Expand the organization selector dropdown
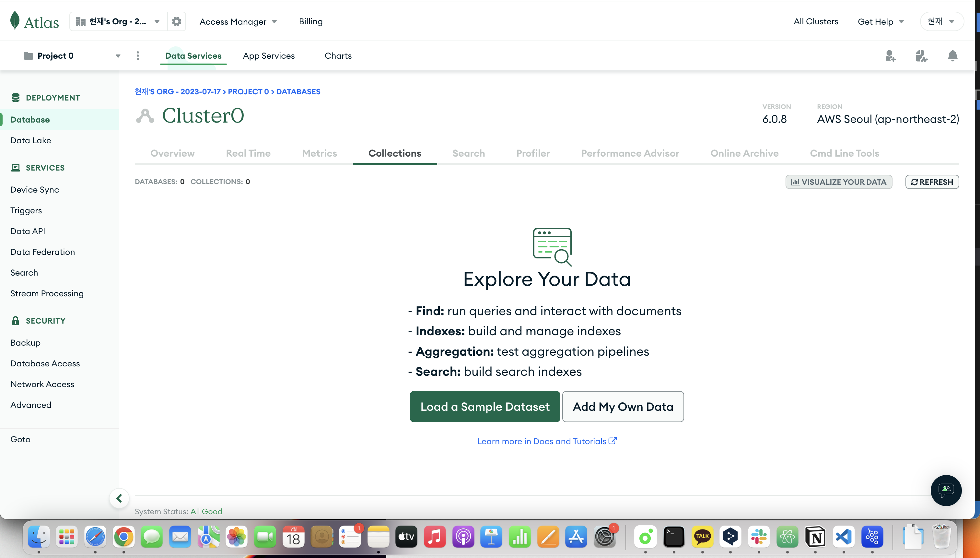Screen dimensions: 980x558 point(118,21)
